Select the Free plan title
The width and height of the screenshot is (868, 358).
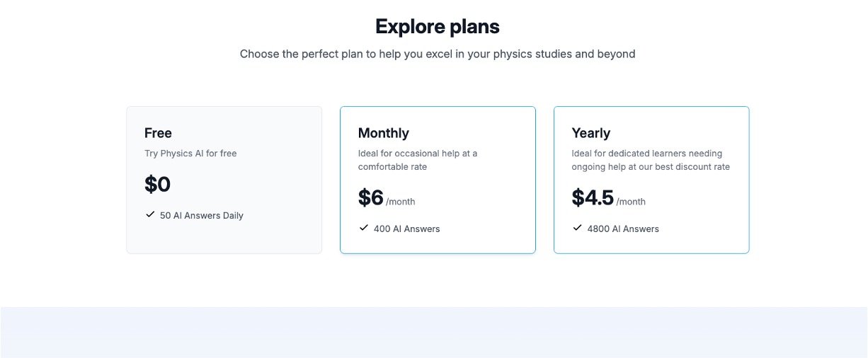point(158,133)
